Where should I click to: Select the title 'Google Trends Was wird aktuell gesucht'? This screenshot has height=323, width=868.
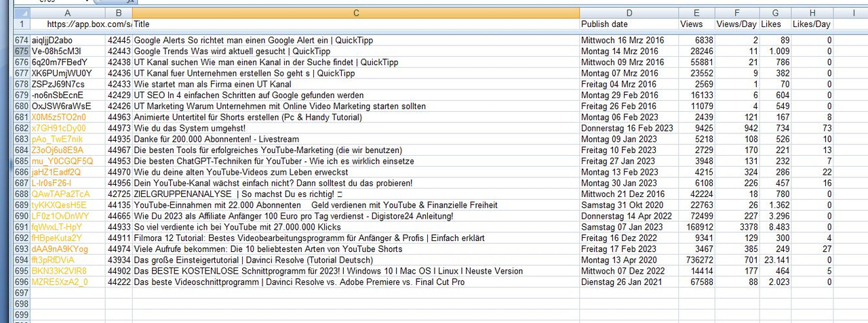(x=232, y=51)
